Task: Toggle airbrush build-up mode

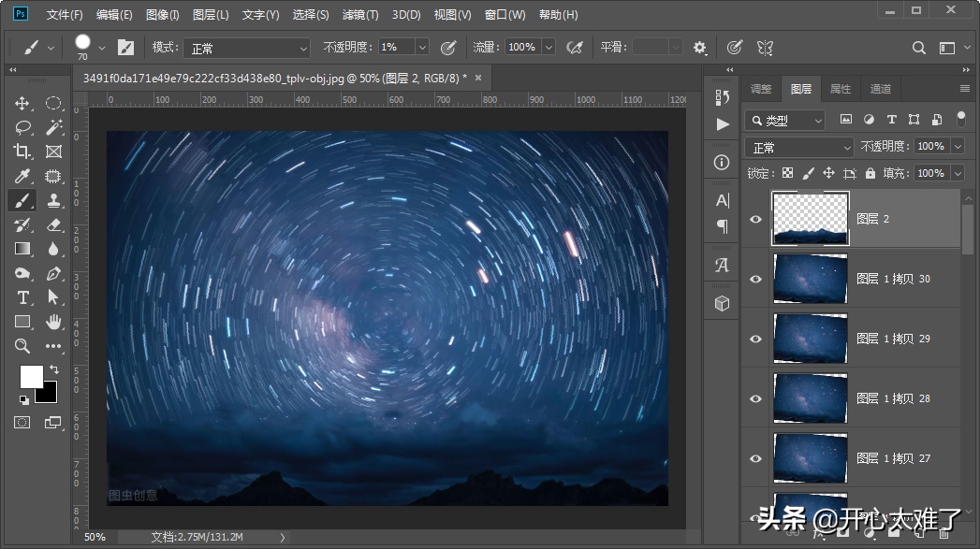Action: (575, 48)
